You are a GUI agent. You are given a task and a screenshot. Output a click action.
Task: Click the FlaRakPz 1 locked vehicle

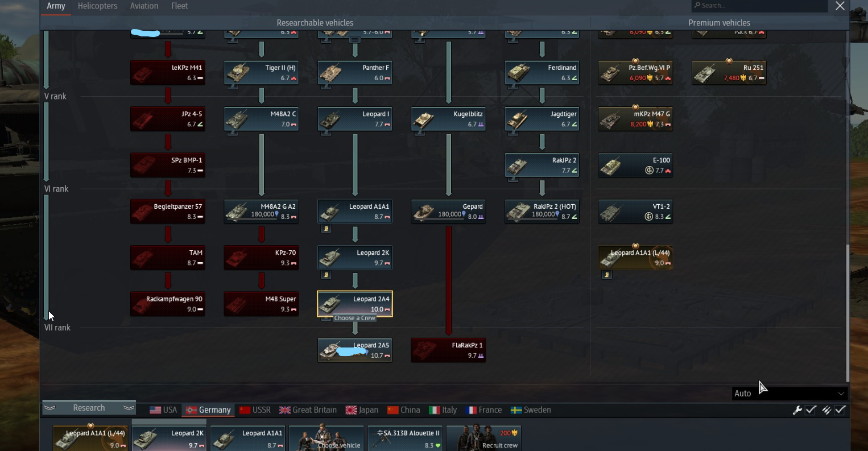(x=448, y=350)
